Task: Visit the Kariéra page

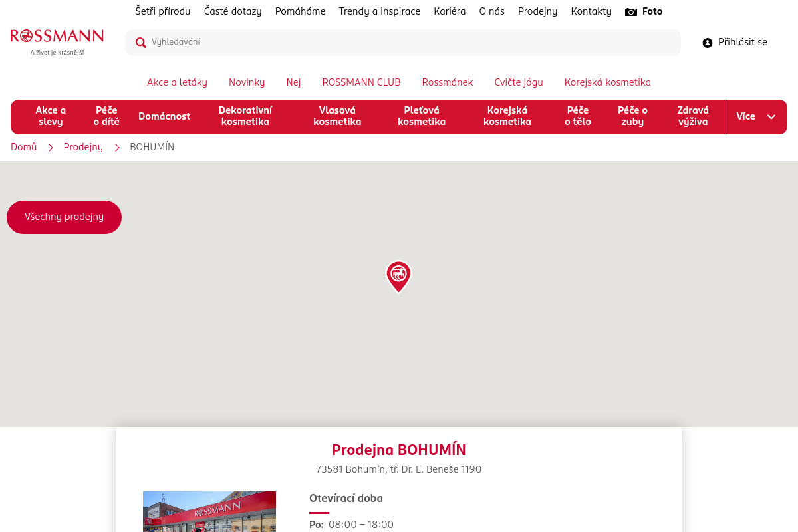Action: coord(450,11)
